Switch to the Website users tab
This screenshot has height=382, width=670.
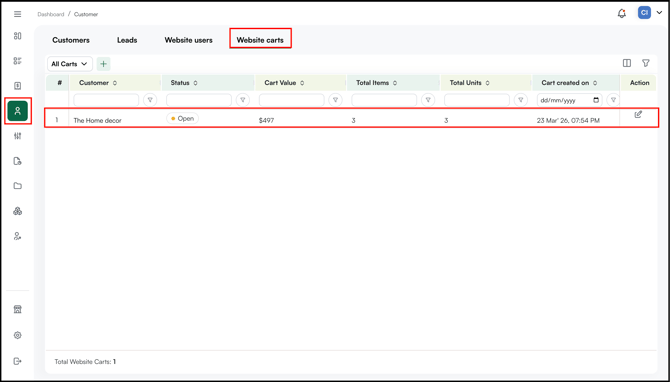pyautogui.click(x=188, y=40)
